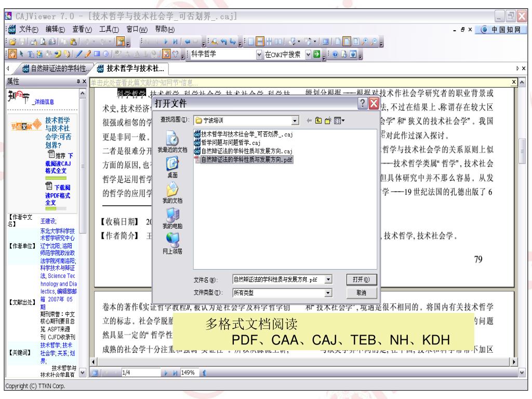Viewport: 532px width, 399px height.
Task: Open 我的文档 in the places bar
Action: [x=172, y=192]
